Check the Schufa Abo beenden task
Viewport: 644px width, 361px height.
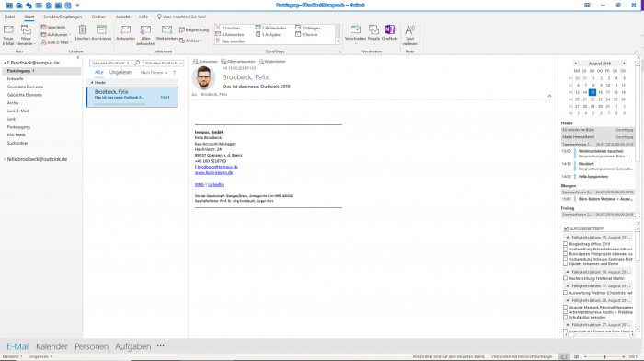coord(566,317)
